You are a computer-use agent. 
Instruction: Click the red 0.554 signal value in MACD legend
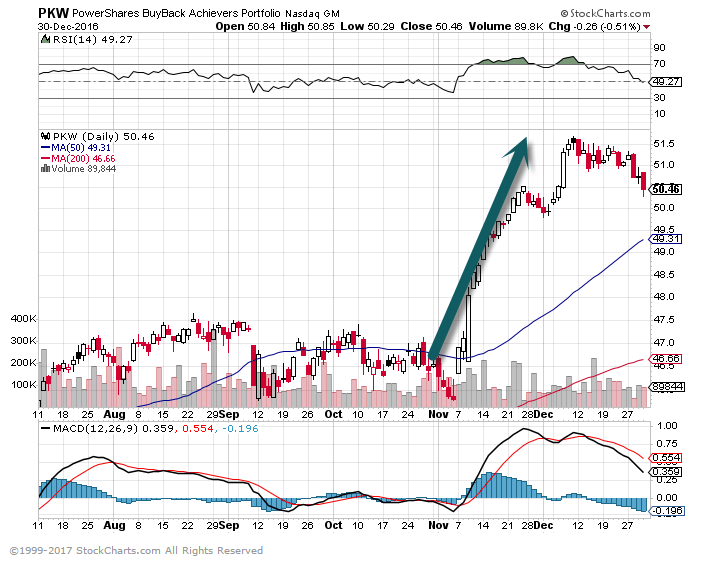(197, 429)
